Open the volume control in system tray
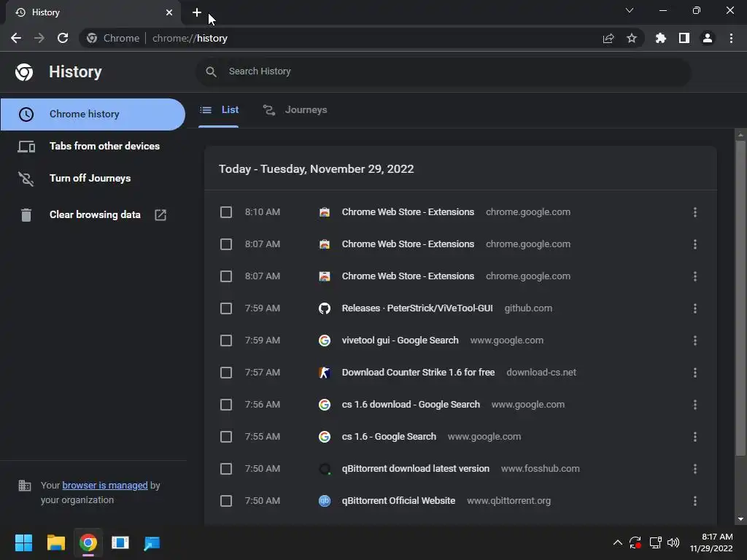The width and height of the screenshot is (747, 560). pyautogui.click(x=673, y=542)
